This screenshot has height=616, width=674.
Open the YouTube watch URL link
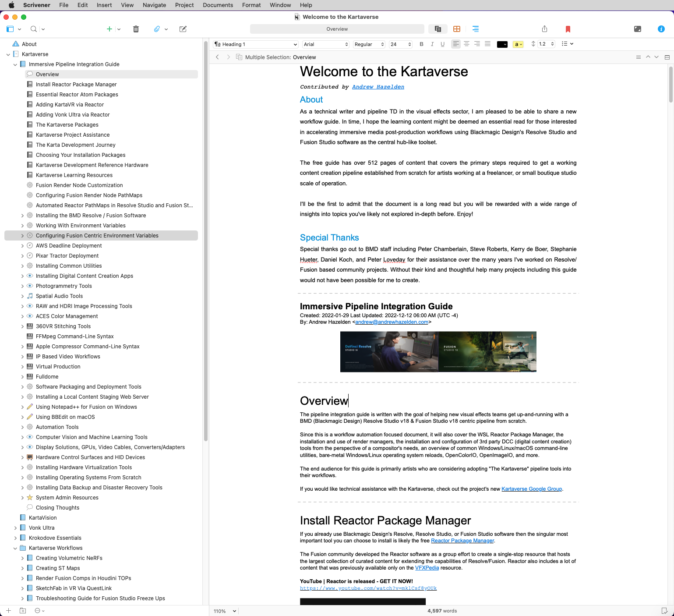click(368, 588)
